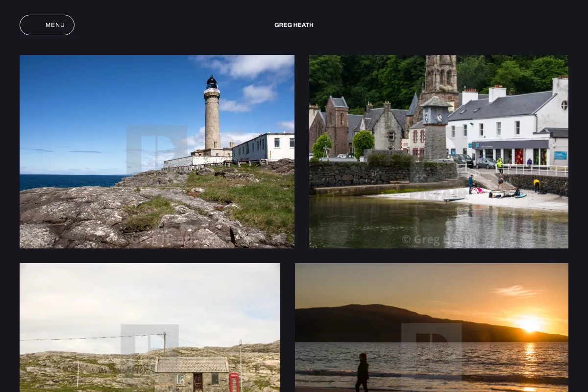Open the harbour village clock tower photo
588x392 pixels.
click(x=439, y=151)
